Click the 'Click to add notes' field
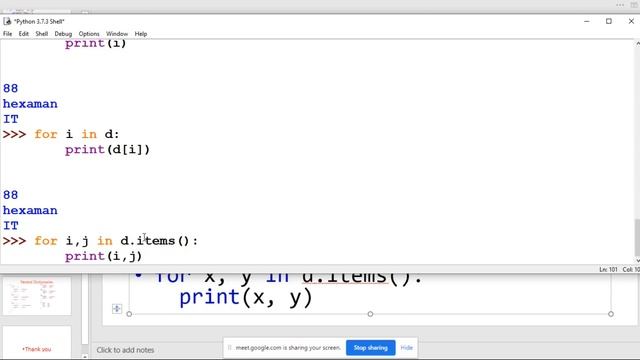The height and width of the screenshot is (360, 640). [125, 350]
